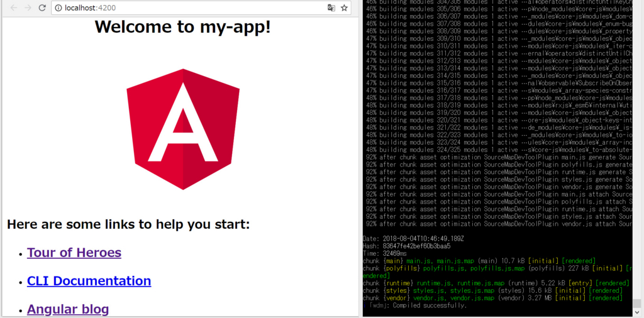Open the translate page icon

point(331,8)
